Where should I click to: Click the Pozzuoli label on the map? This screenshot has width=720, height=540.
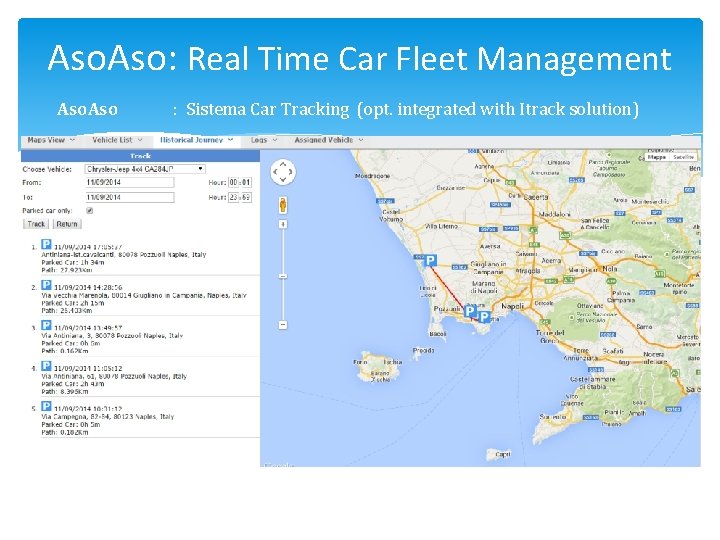pyautogui.click(x=447, y=309)
